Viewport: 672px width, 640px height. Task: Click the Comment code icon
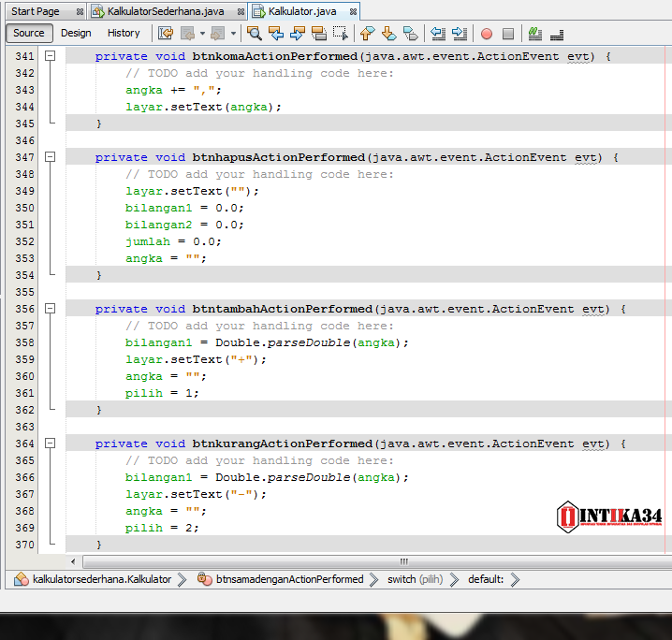click(534, 33)
